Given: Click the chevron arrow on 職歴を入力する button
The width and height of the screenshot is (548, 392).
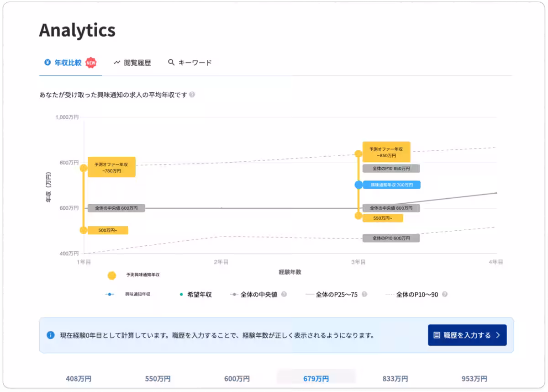Looking at the screenshot, I should tap(498, 335).
